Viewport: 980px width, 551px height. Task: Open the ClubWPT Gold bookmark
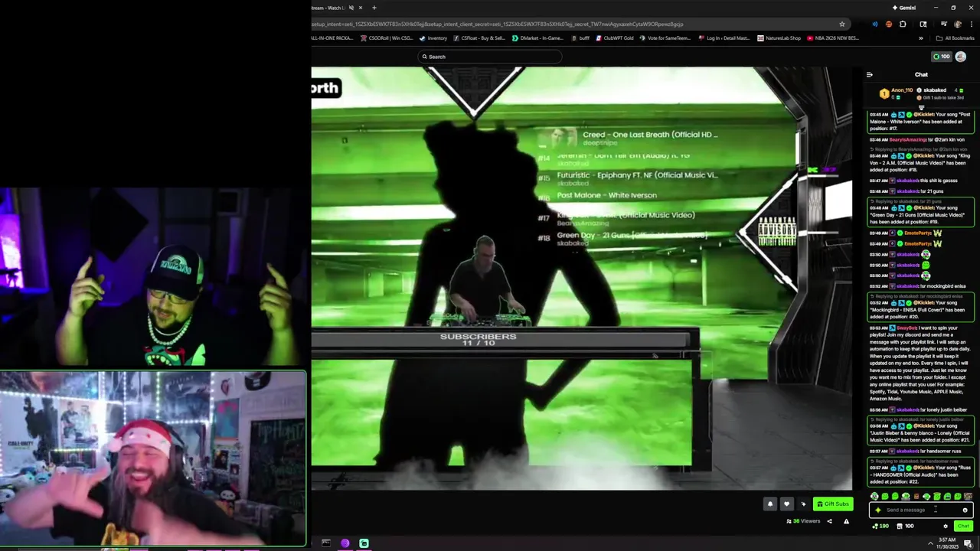coord(614,37)
